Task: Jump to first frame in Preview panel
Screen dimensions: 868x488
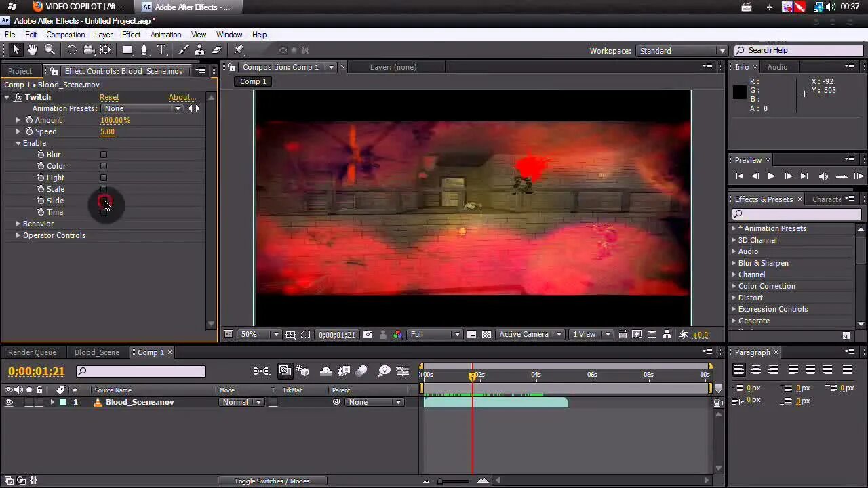Action: click(x=739, y=176)
